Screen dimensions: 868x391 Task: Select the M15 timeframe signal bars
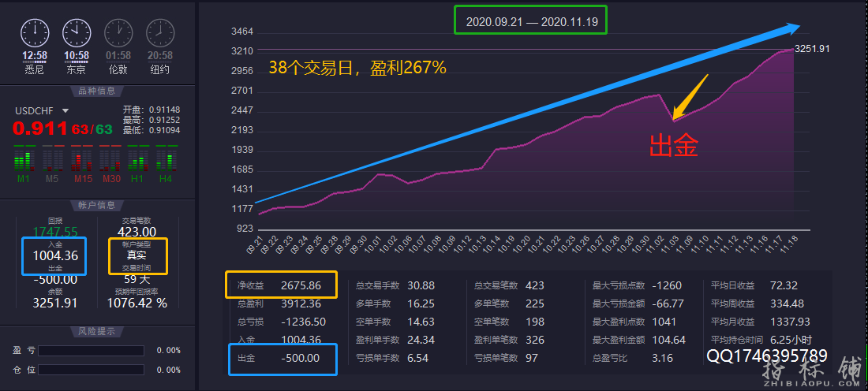coord(82,162)
